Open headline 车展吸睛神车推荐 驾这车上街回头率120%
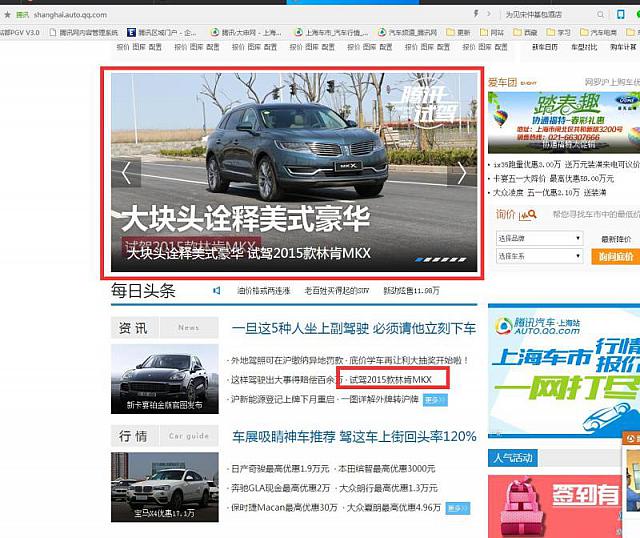 pos(354,436)
